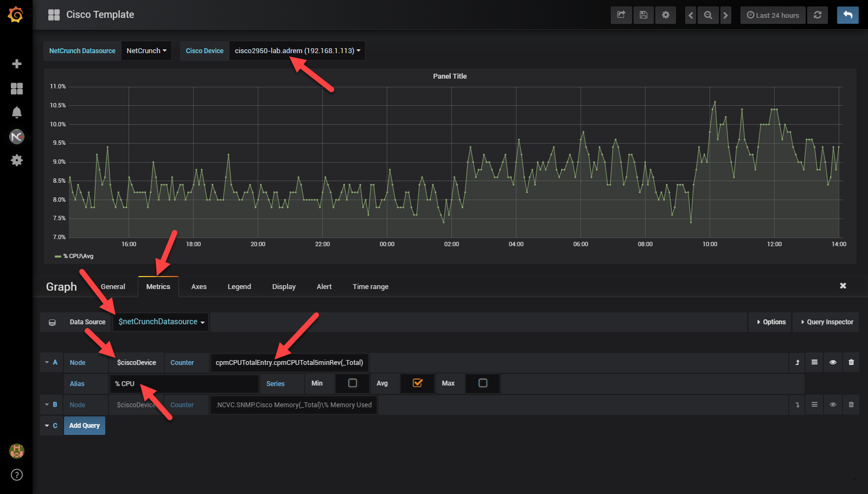Click the dashboard grid icon beside Cisco Template

click(x=54, y=15)
